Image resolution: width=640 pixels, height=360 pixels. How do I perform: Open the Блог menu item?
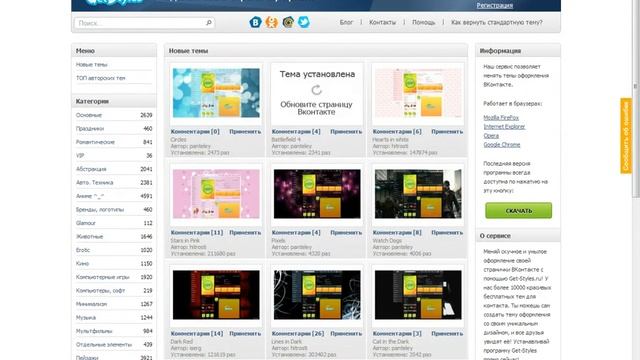coord(346,22)
